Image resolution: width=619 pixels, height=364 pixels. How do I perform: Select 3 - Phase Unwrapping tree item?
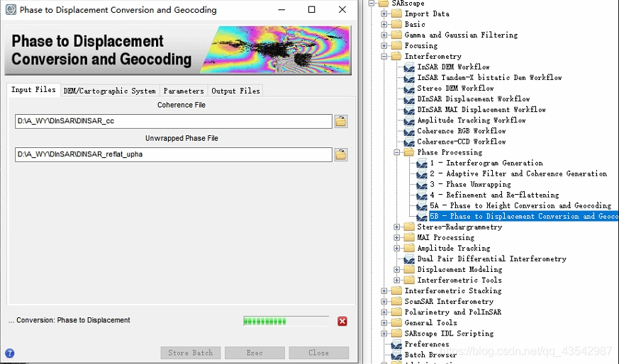[x=470, y=185]
